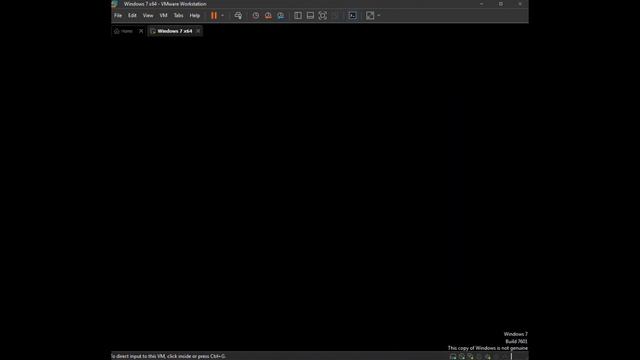This screenshot has height=360, width=640.
Task: Pause the virtual machine with orange pause button
Action: 214,16
